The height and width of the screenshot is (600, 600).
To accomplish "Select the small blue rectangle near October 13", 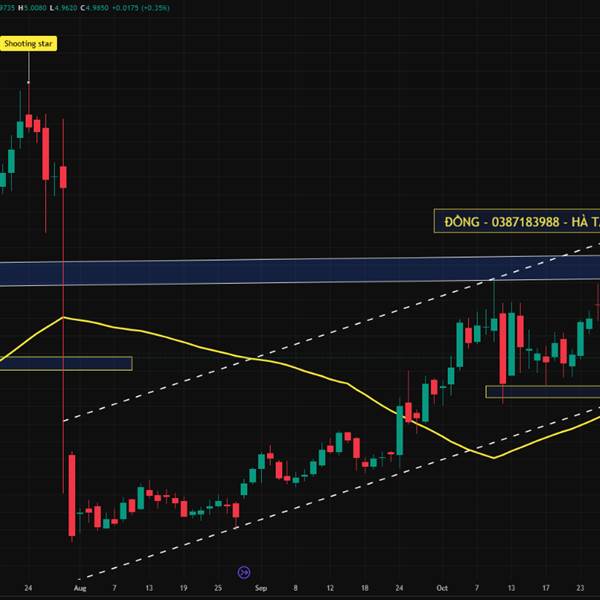I will (x=543, y=392).
